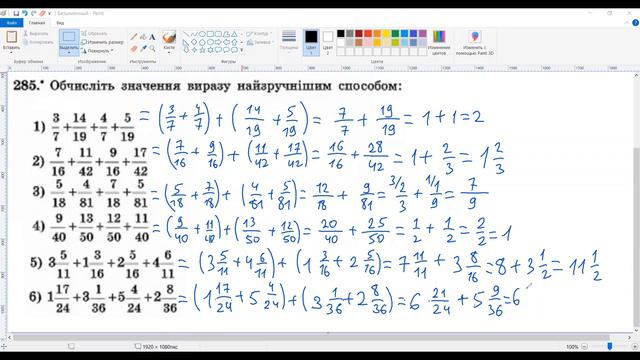Open the blue File menu tab
This screenshot has height=360, width=640.
[x=11, y=23]
